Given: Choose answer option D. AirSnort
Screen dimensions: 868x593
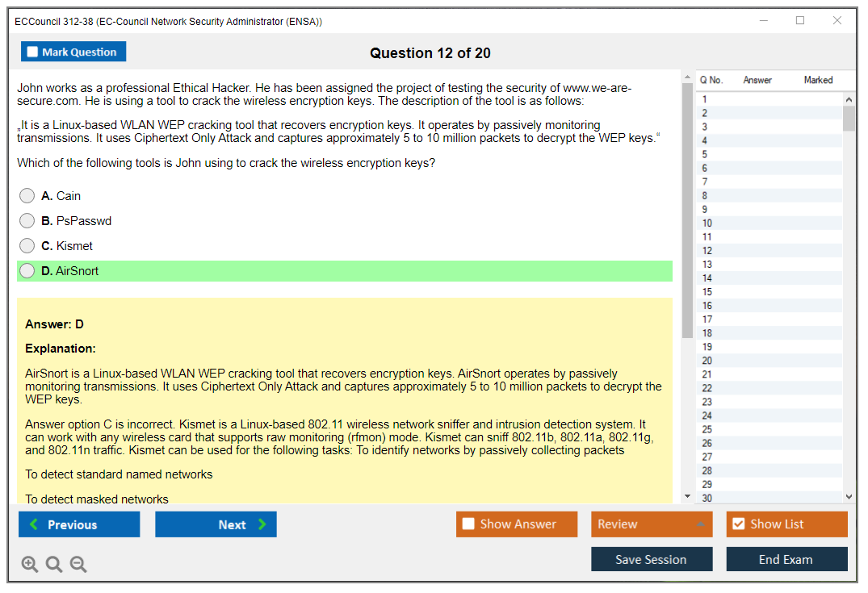Looking at the screenshot, I should point(27,271).
